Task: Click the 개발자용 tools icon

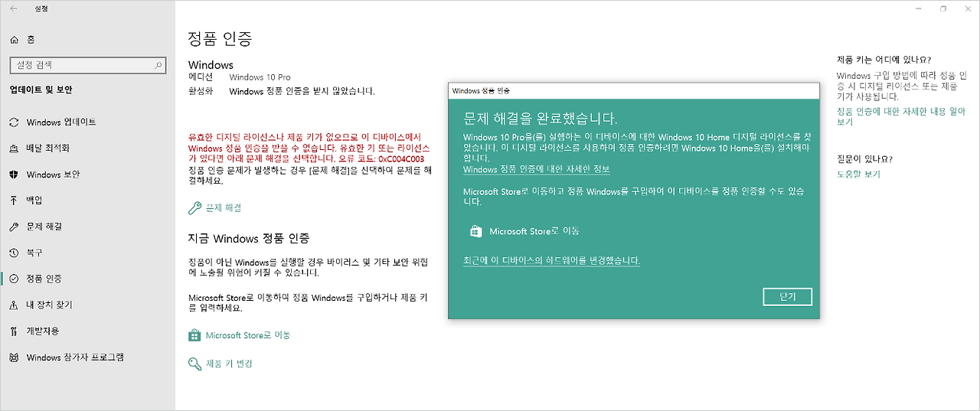Action: 14,331
